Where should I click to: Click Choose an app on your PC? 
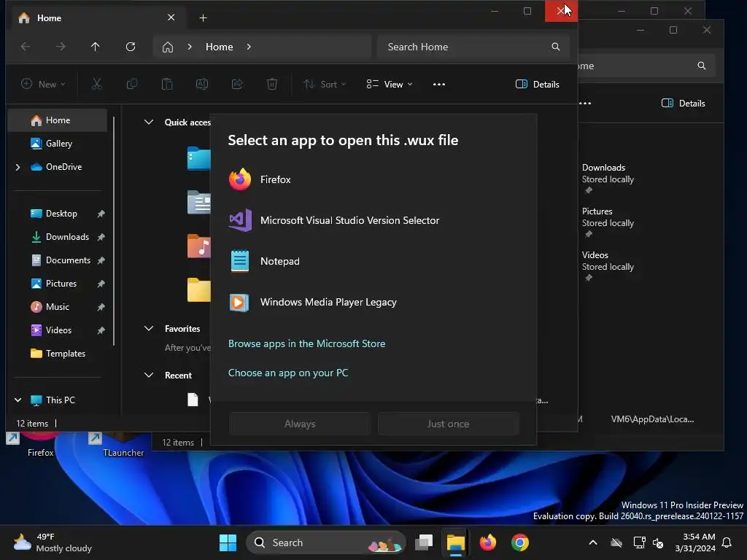(x=288, y=373)
